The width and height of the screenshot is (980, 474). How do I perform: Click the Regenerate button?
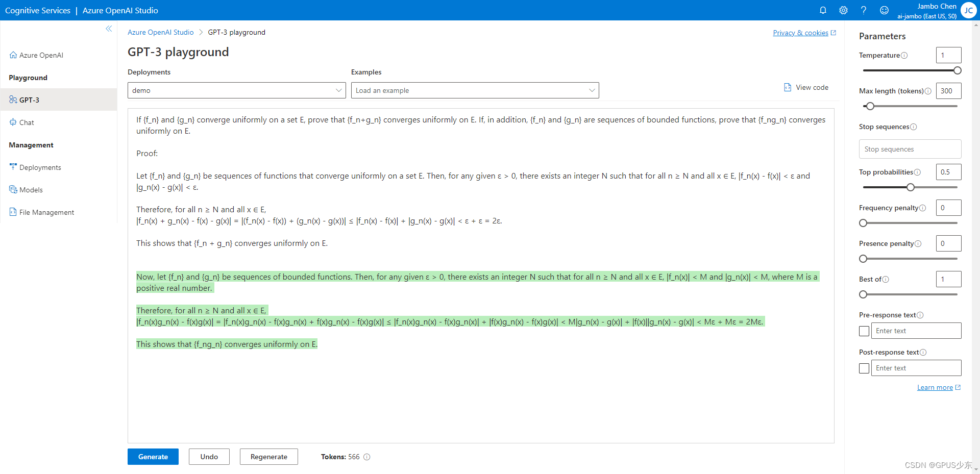click(x=269, y=457)
